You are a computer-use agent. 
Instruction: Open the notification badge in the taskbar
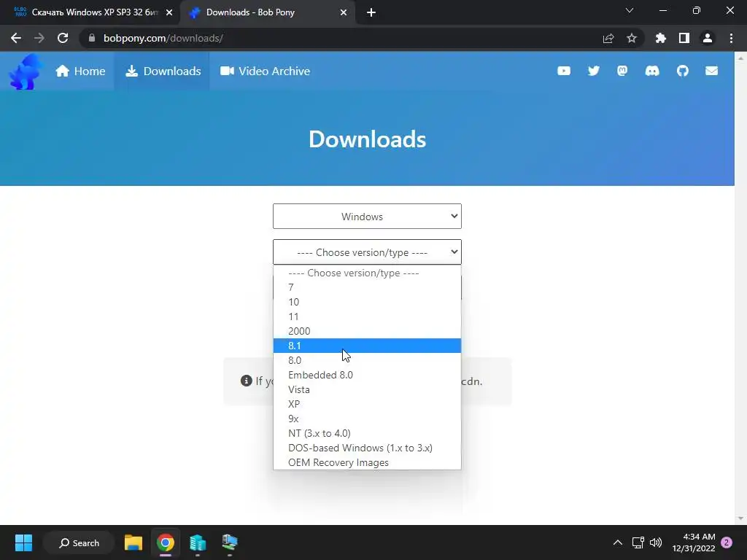pos(727,542)
